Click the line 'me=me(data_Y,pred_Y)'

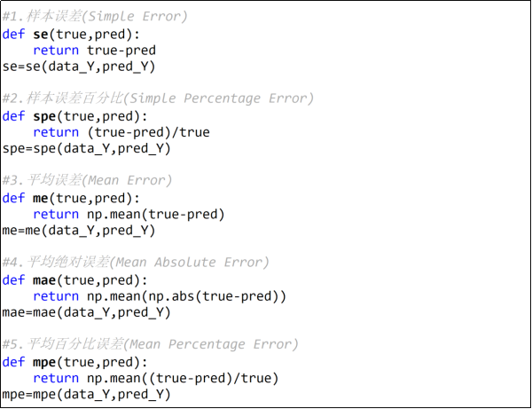coord(79,231)
